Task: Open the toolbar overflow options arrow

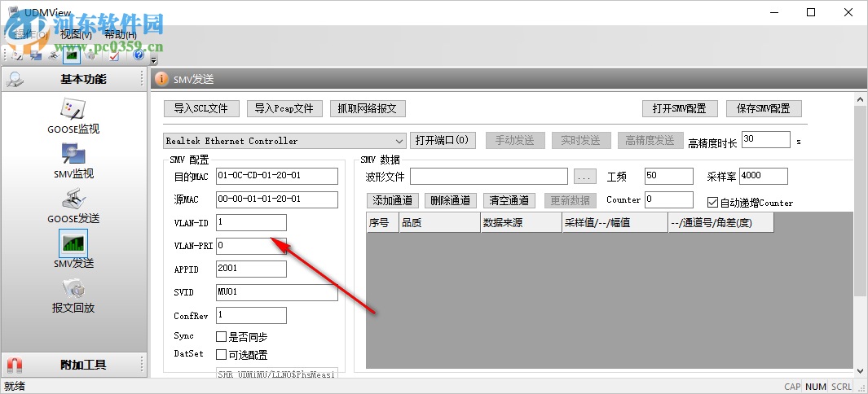Action: click(154, 59)
